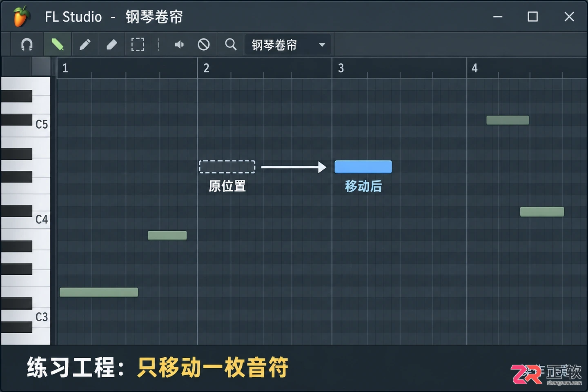Select the Delete eraser tool
The height and width of the screenshot is (392, 588).
pyautogui.click(x=111, y=44)
